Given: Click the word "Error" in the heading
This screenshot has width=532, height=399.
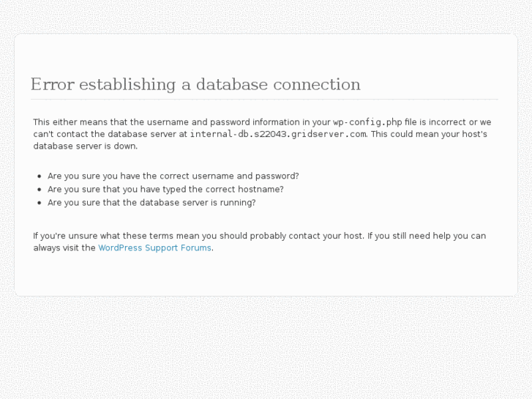Looking at the screenshot, I should pos(52,84).
